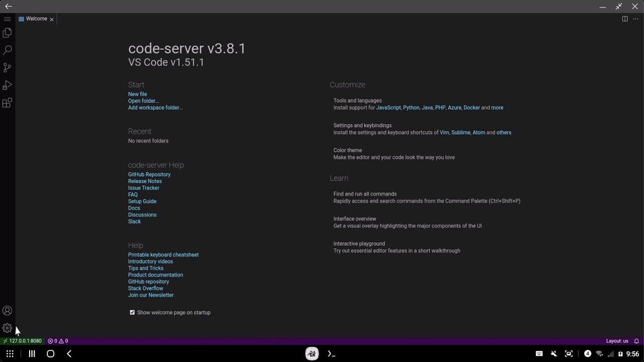Screen dimensions: 644x362
Task: Select the Welcome tab
Action: pos(36,19)
